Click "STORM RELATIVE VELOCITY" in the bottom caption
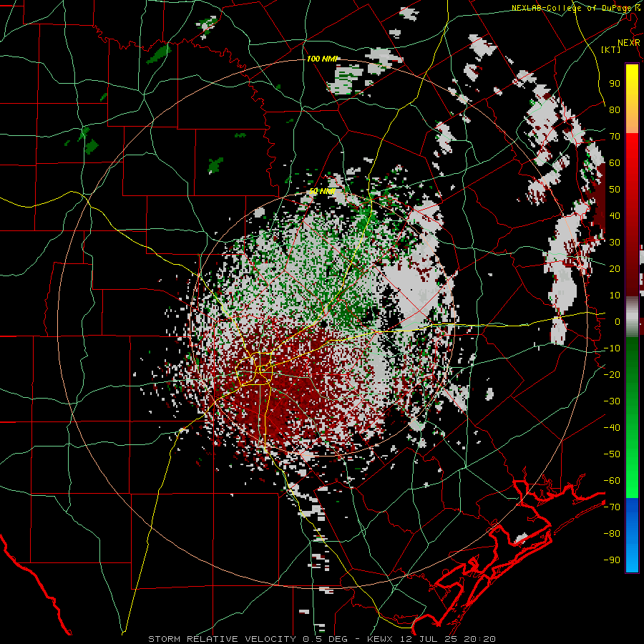 [223, 639]
